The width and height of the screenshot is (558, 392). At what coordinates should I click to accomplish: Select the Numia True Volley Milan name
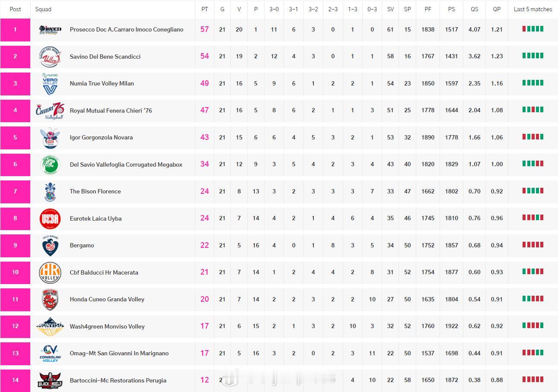[x=102, y=83]
